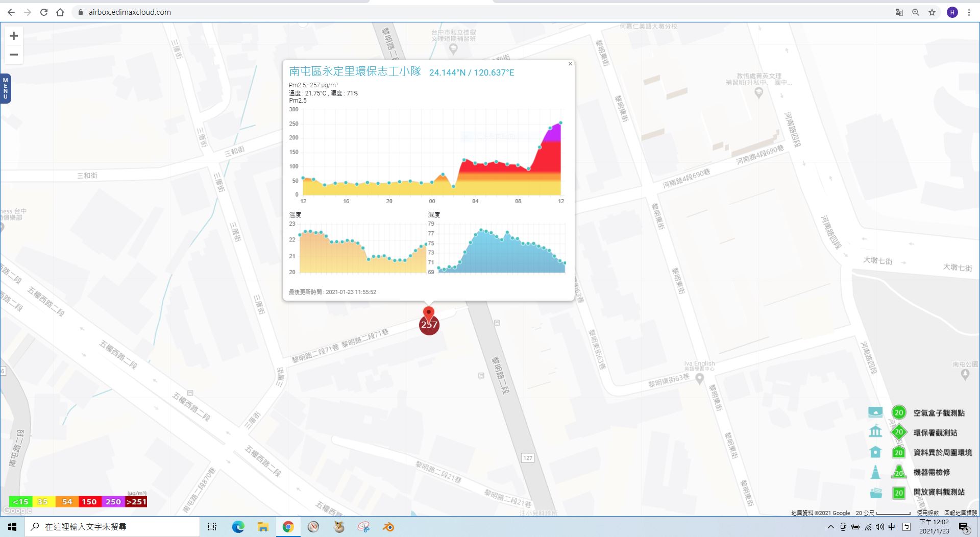Image resolution: width=980 pixels, height=537 pixels.
Task: Reload the airbox page
Action: tap(44, 12)
